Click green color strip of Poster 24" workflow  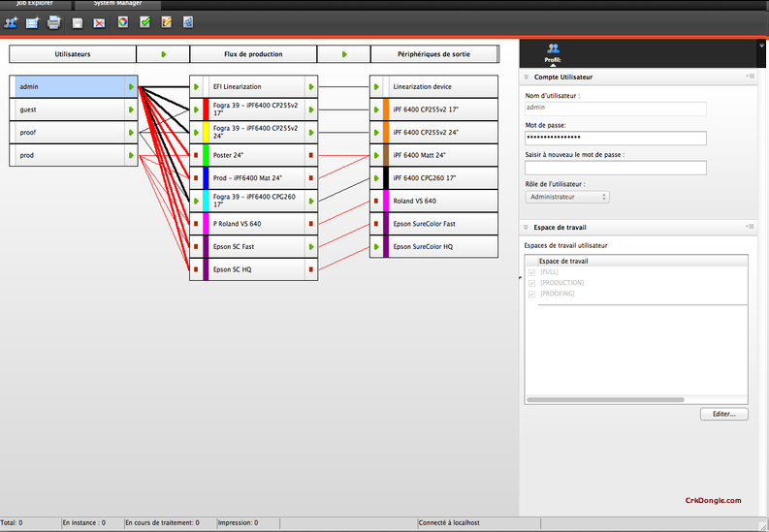(x=206, y=155)
